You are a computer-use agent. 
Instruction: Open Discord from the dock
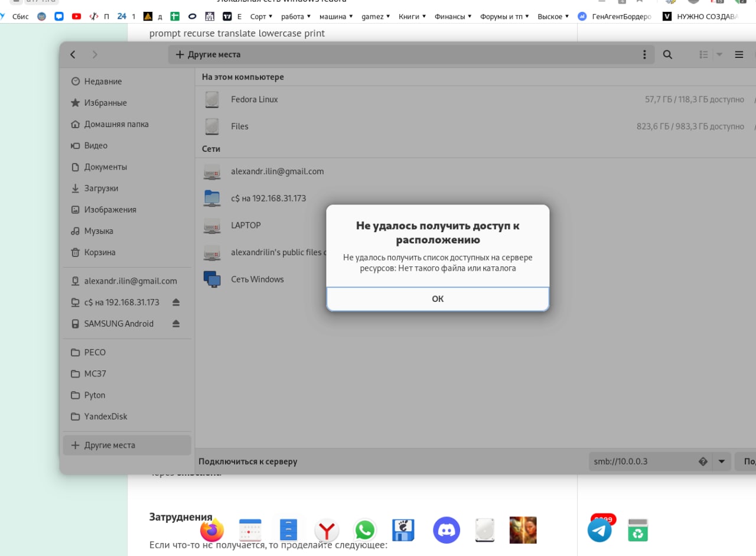447,529
